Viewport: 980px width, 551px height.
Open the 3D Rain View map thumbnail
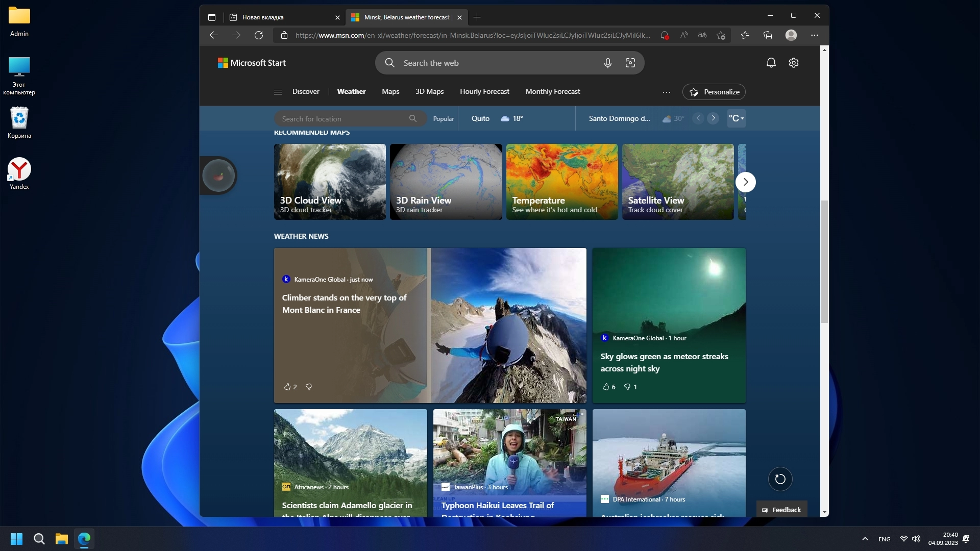click(x=446, y=182)
